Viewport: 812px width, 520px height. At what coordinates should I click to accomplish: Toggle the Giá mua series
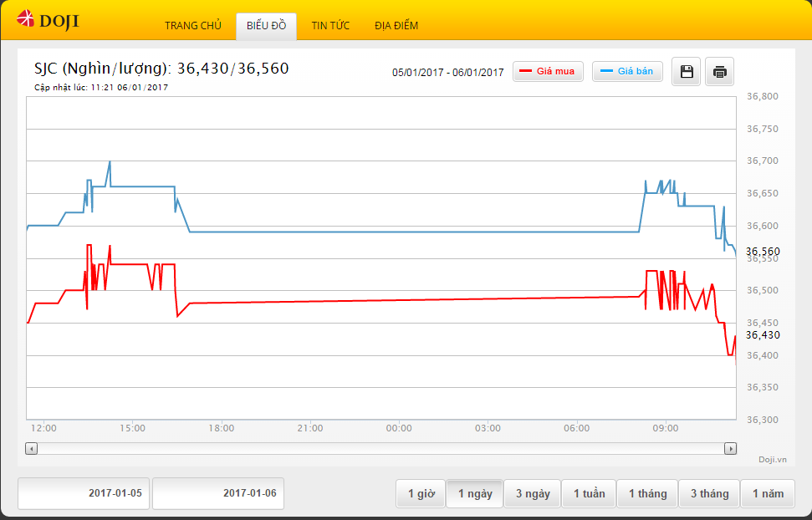coord(548,71)
